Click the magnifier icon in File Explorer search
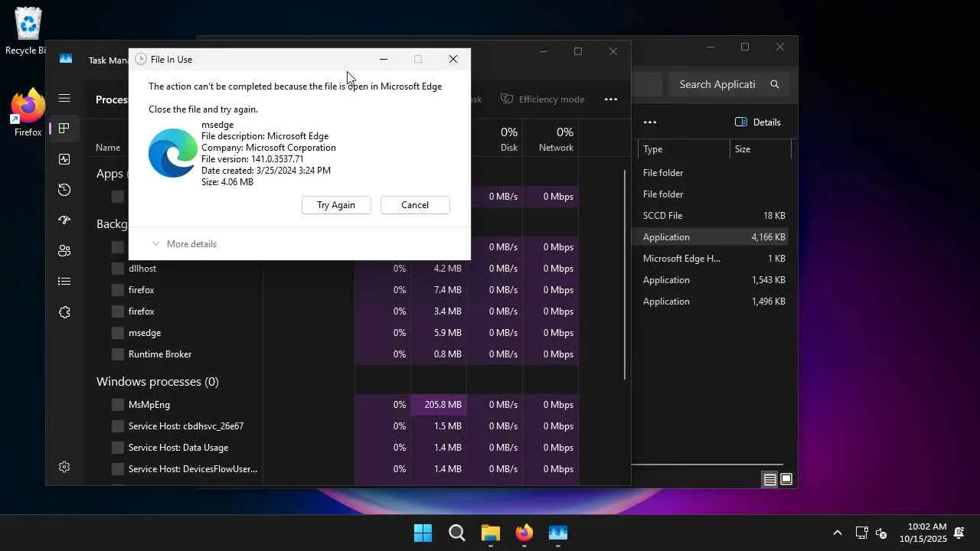 775,84
